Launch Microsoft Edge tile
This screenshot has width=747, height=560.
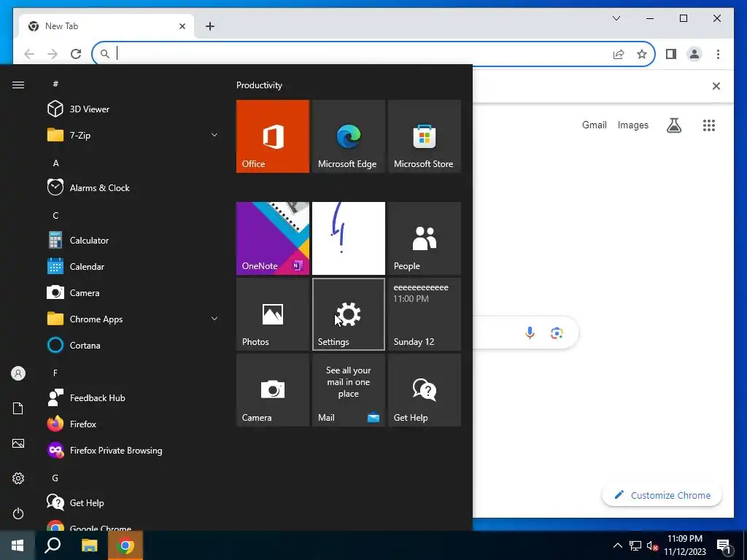tap(348, 136)
